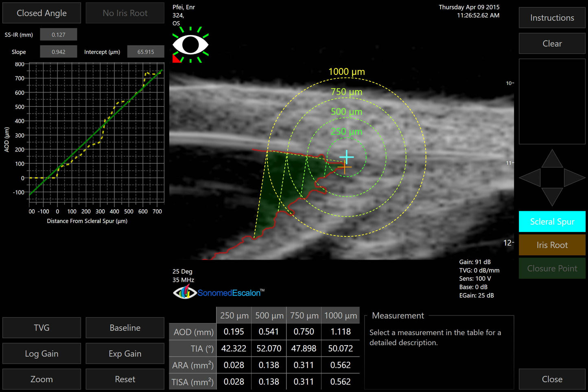Select the orange iris root crosshair marker
The image size is (588, 392).
point(344,167)
